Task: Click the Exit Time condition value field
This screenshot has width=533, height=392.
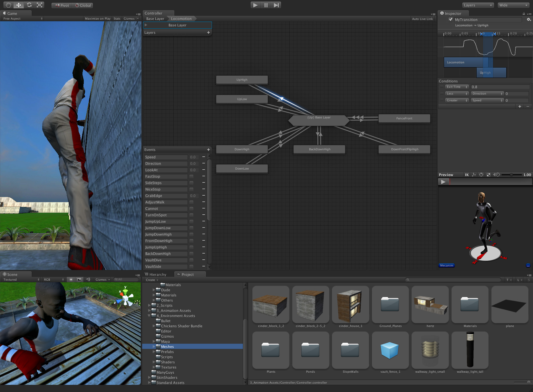Action: click(x=500, y=87)
